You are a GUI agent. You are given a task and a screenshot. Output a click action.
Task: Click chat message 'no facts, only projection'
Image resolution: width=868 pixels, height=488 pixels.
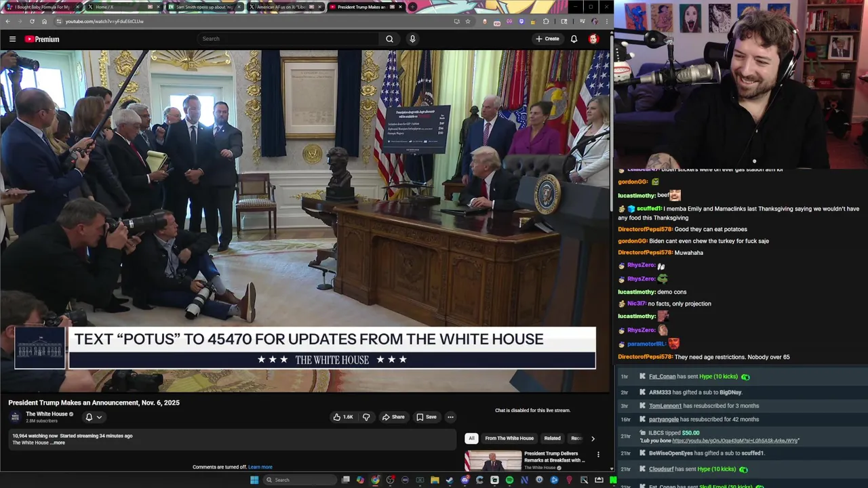(x=679, y=304)
